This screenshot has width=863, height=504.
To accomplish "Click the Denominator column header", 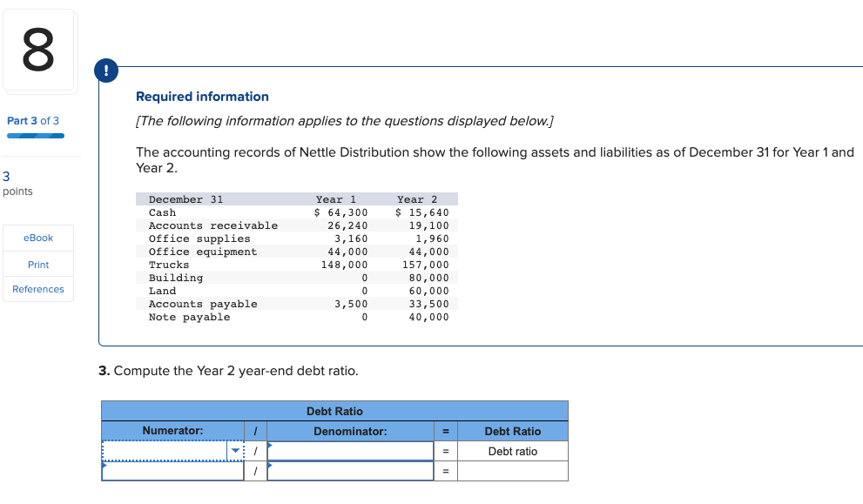I will [350, 431].
